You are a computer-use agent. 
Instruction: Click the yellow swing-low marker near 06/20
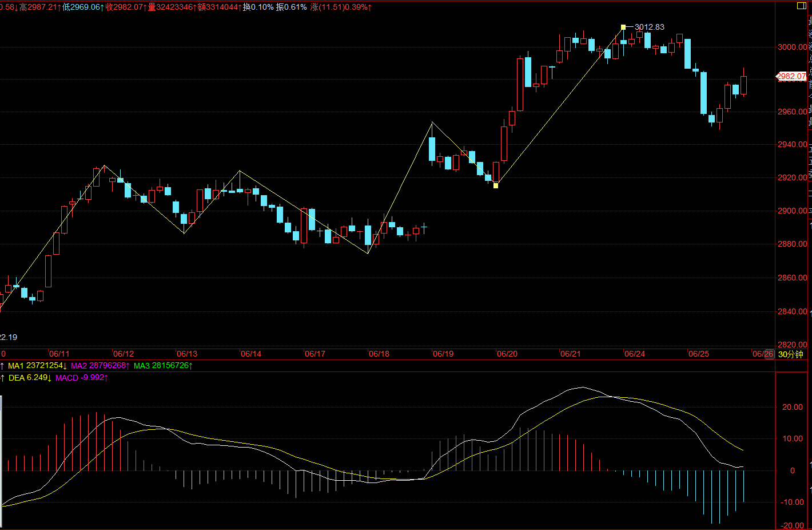pos(496,185)
